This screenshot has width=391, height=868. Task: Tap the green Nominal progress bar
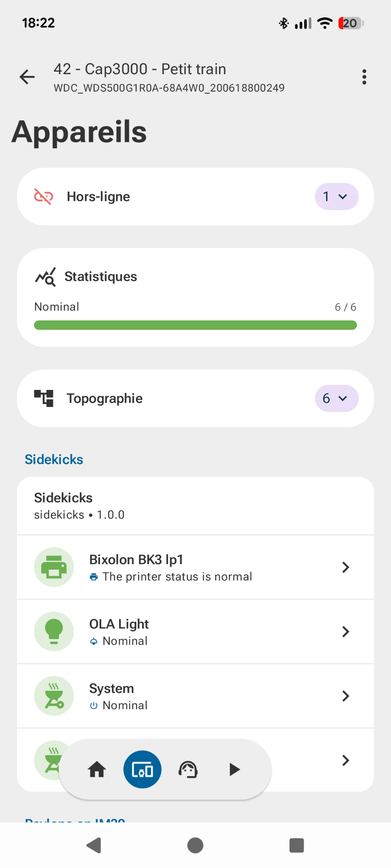pyautogui.click(x=195, y=325)
